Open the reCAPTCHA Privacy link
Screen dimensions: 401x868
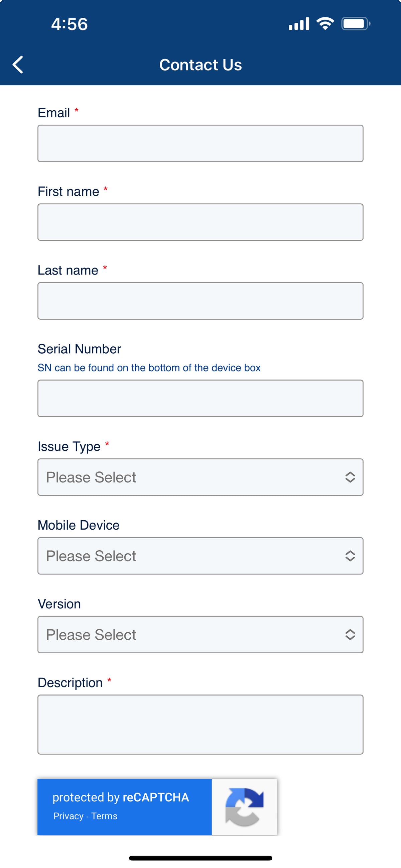coord(69,816)
